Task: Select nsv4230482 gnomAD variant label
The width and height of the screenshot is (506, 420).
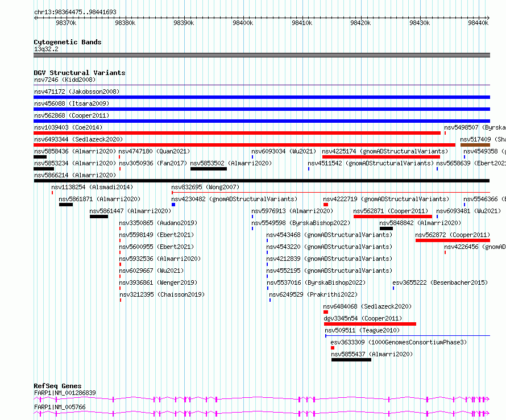Action: (234, 199)
